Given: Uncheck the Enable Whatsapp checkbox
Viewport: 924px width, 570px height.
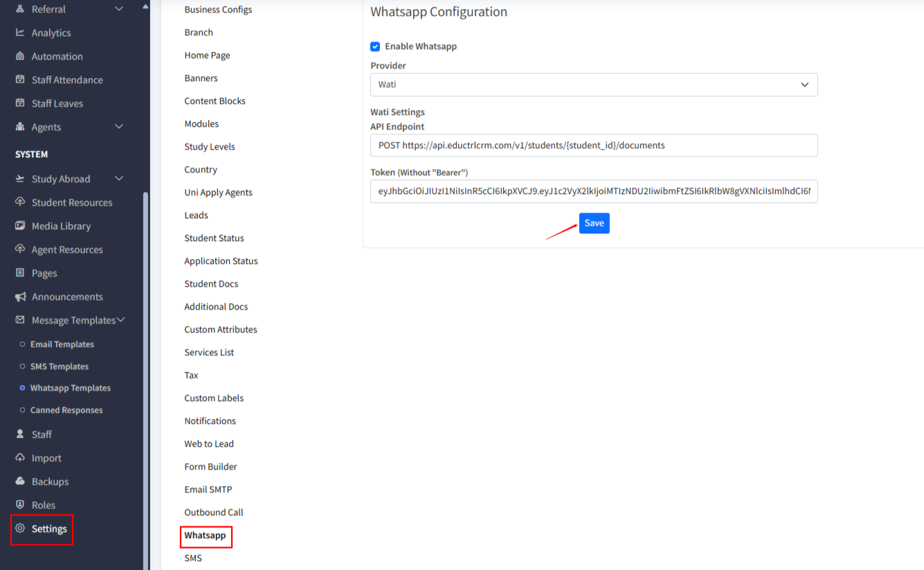Looking at the screenshot, I should pos(375,46).
